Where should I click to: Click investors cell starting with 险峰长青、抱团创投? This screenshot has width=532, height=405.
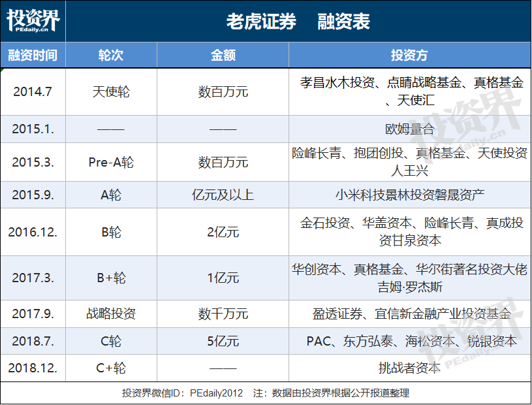pos(409,162)
